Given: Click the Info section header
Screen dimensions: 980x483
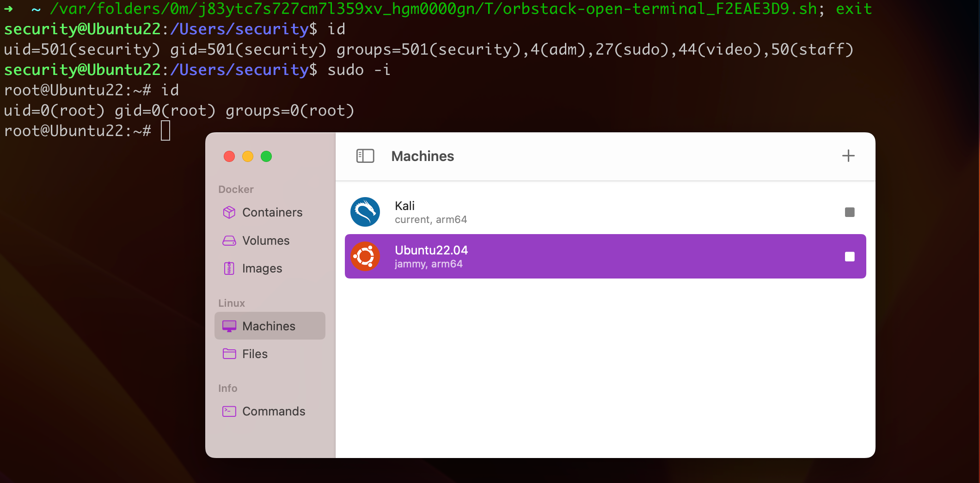Looking at the screenshot, I should pyautogui.click(x=228, y=388).
